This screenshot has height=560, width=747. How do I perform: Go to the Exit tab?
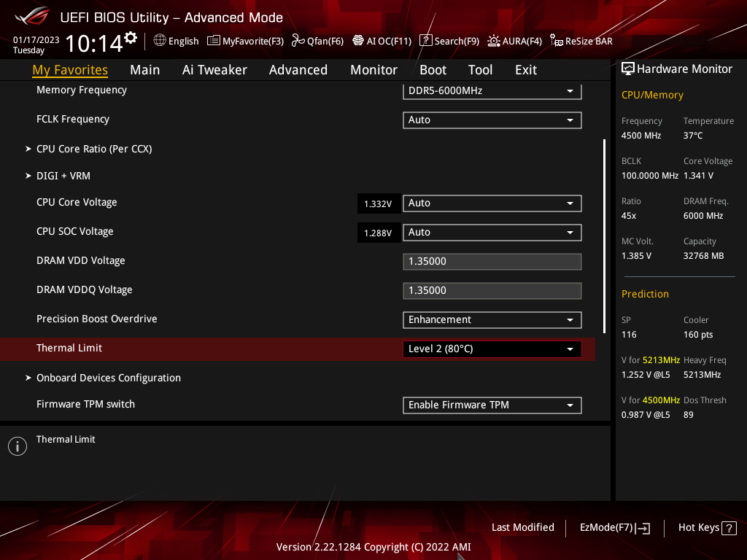(526, 70)
